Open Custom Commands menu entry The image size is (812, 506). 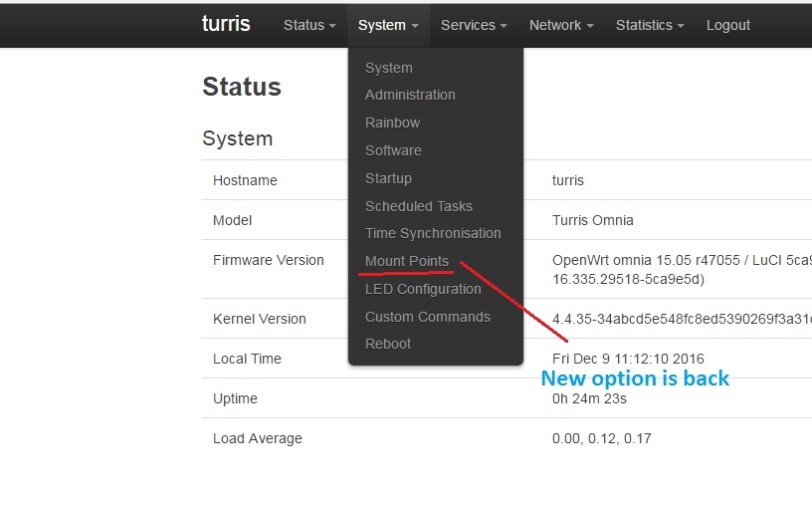coord(428,317)
